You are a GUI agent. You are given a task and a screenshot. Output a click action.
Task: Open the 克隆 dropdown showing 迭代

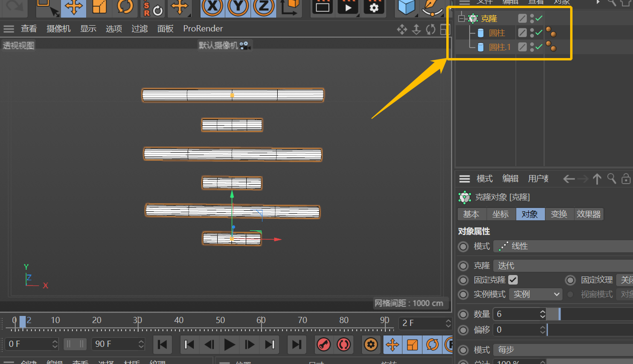pos(563,266)
